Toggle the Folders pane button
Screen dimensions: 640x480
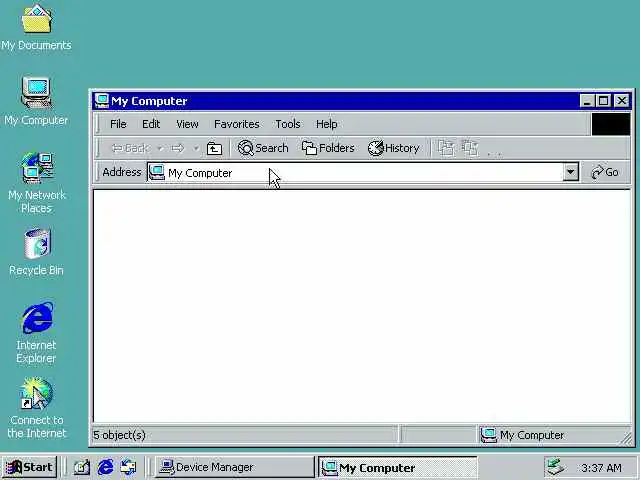pyautogui.click(x=328, y=148)
